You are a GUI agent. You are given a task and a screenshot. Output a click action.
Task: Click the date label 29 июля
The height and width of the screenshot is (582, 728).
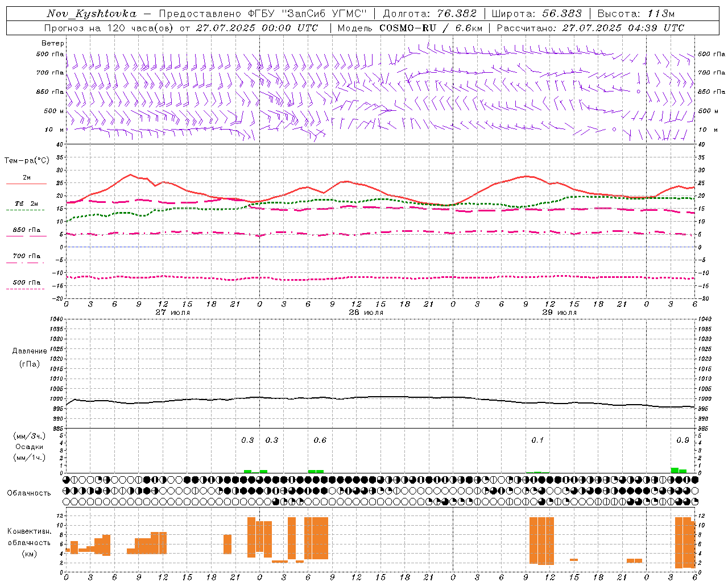tap(559, 312)
